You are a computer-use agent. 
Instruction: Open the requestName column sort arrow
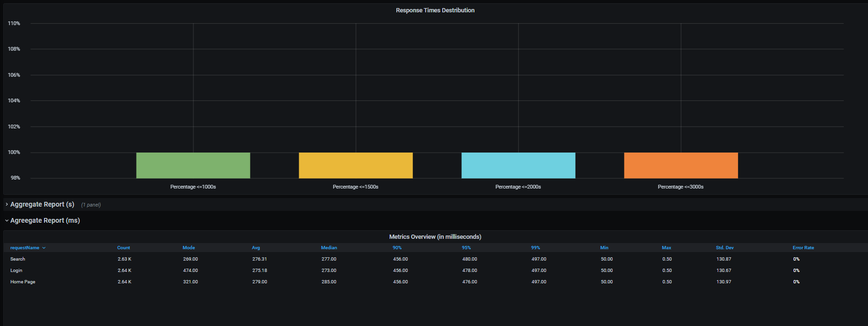point(44,248)
